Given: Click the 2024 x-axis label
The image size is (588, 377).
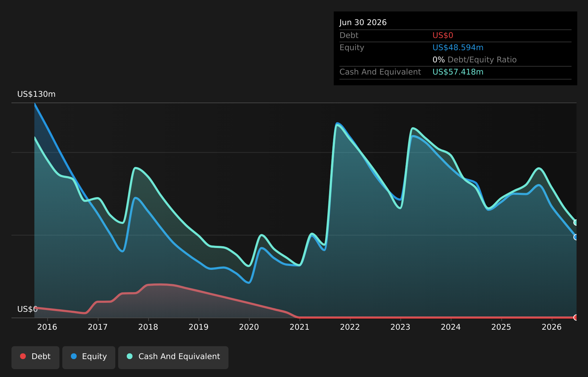Looking at the screenshot, I should [451, 327].
